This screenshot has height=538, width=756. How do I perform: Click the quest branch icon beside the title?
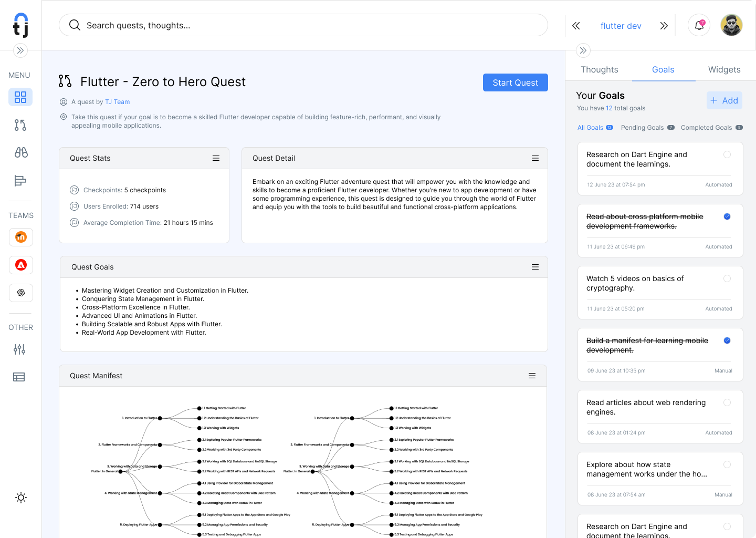[65, 81]
